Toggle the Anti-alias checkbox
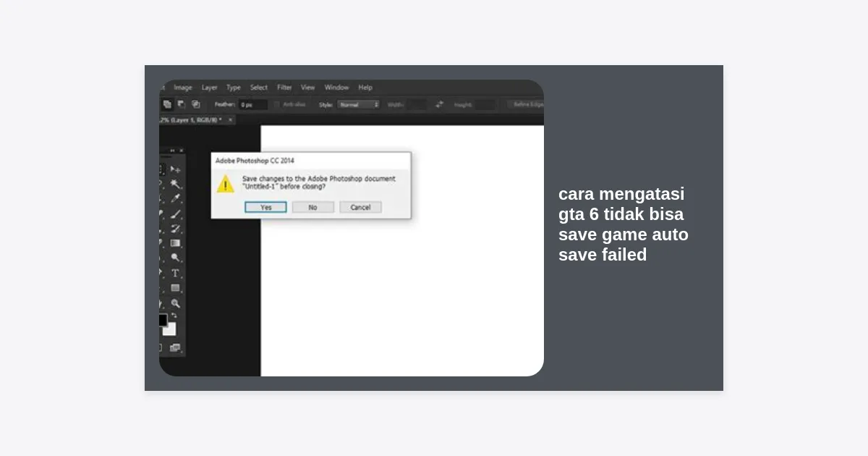This screenshot has height=456, width=868. click(x=278, y=104)
